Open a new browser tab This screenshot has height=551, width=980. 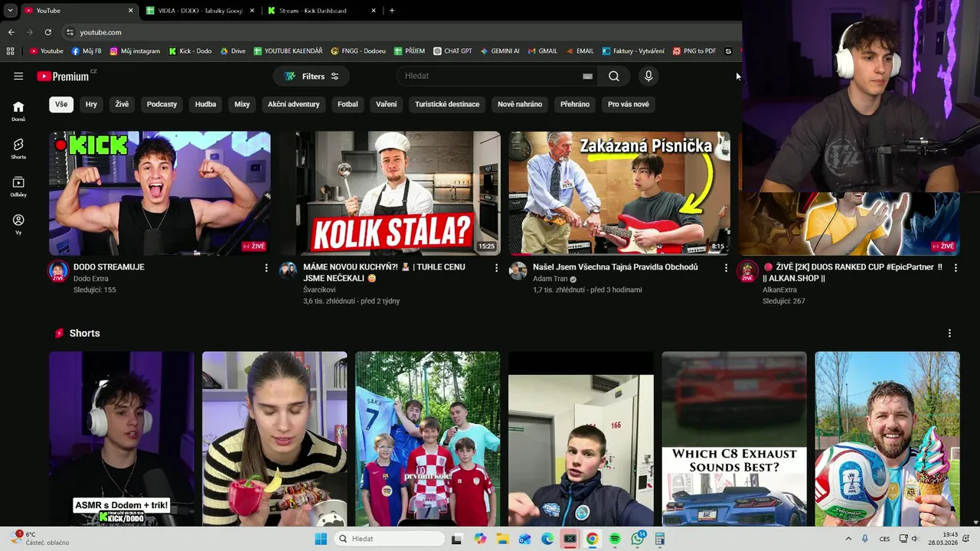point(392,11)
